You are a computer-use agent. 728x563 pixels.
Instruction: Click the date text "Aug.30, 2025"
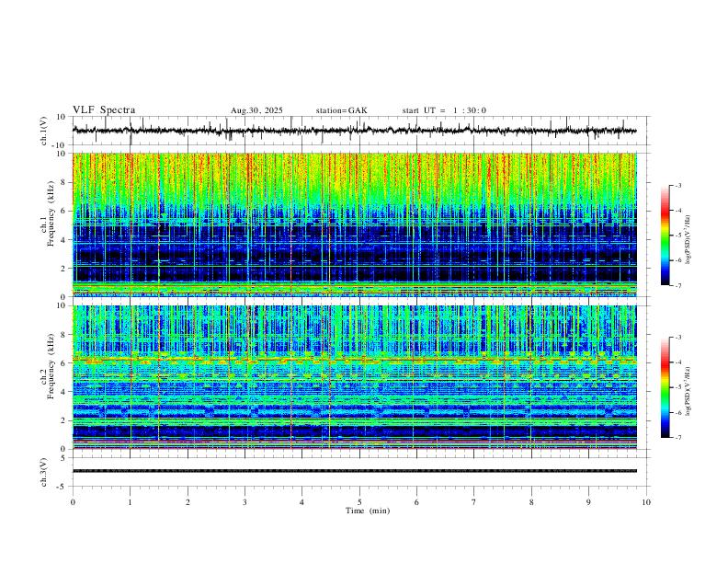click(x=256, y=110)
